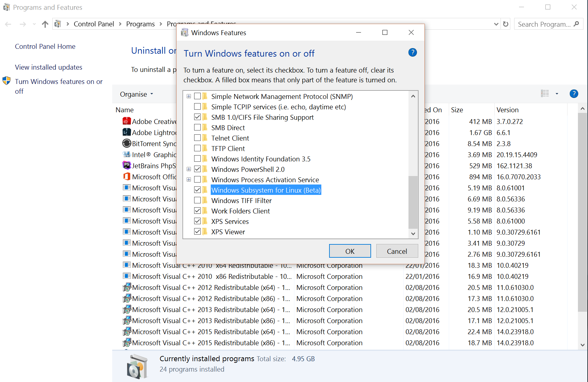
Task: Click the back navigation arrow
Action: coord(8,24)
